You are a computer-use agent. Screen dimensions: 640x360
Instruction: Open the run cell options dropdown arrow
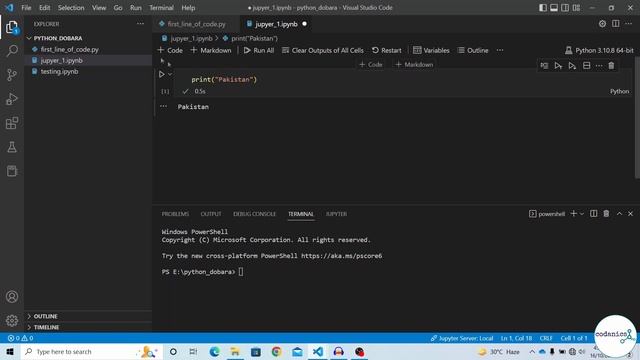pos(170,74)
